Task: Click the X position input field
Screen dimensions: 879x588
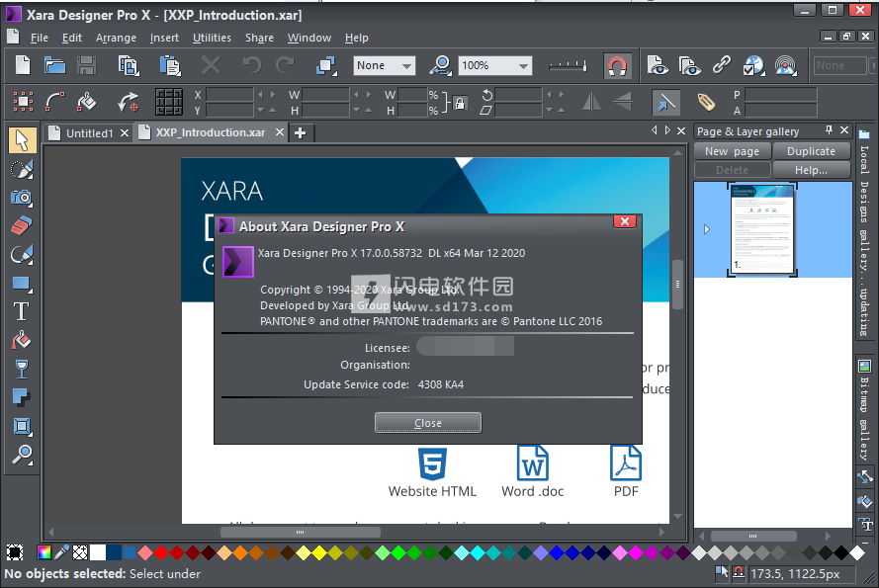Action: coord(229,95)
